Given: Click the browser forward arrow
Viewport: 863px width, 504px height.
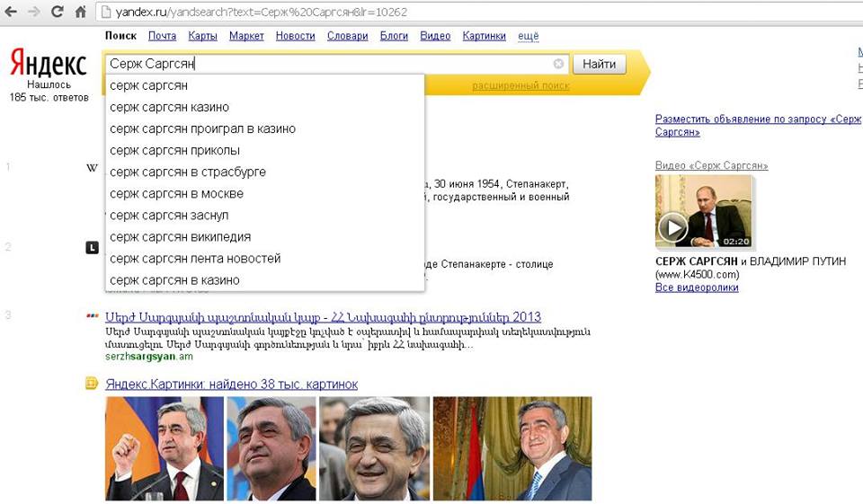Looking at the screenshot, I should click(34, 13).
